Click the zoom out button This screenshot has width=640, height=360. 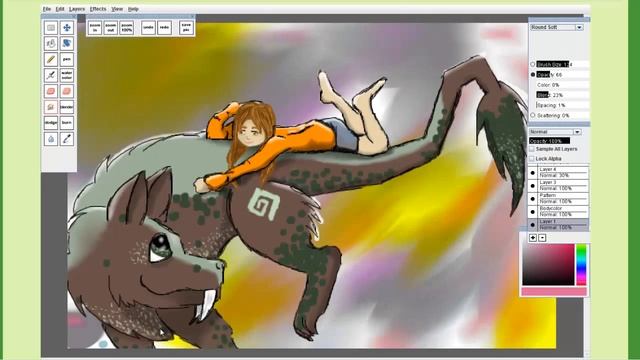(x=111, y=27)
